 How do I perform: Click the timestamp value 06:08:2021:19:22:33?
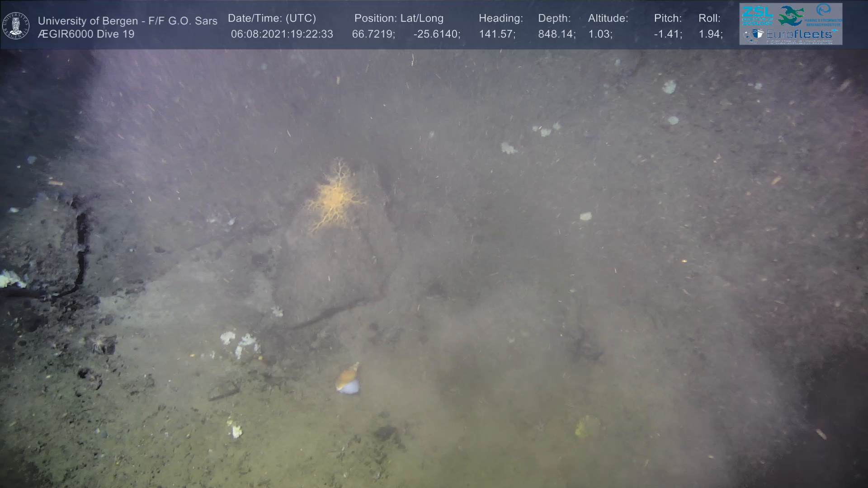(x=282, y=34)
